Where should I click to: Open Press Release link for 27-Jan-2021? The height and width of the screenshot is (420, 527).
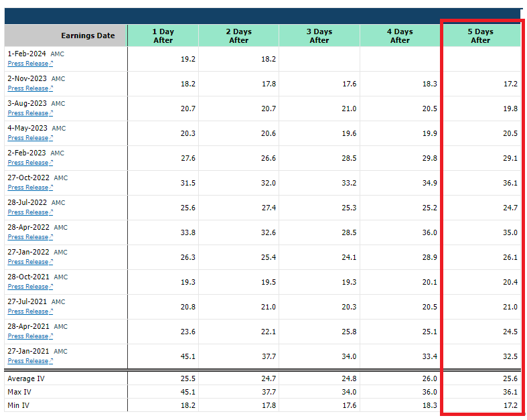point(30,361)
